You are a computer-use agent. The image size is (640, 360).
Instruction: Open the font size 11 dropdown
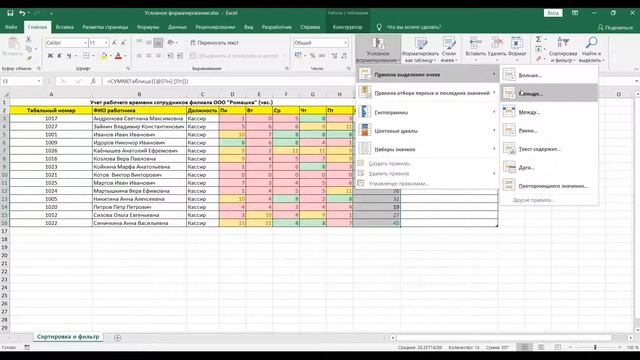click(106, 43)
